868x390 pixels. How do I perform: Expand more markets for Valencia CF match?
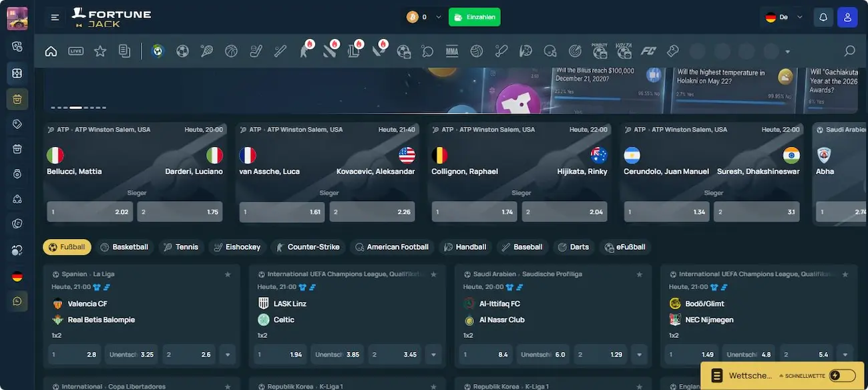(227, 355)
